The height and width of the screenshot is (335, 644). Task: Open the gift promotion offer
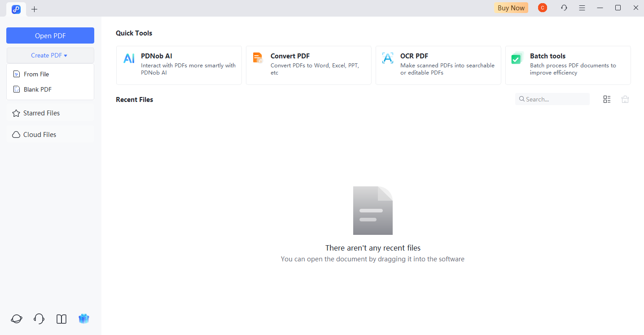pos(83,319)
